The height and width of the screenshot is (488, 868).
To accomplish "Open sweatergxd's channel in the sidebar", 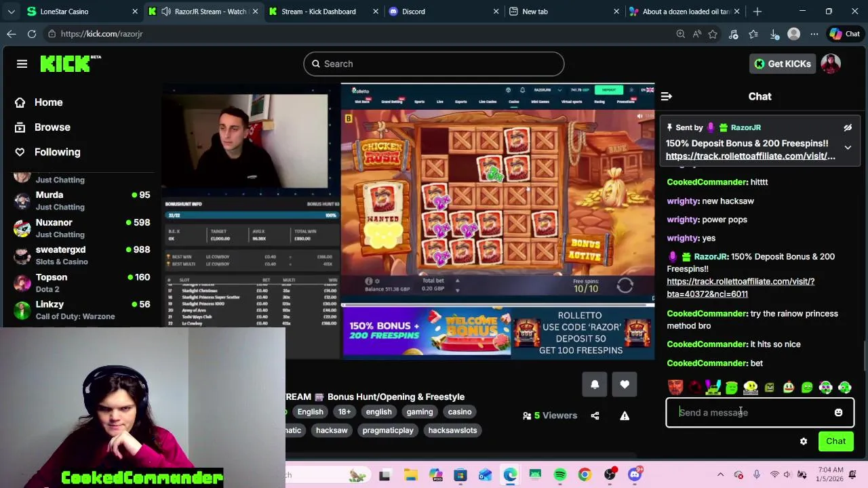I will coord(83,256).
